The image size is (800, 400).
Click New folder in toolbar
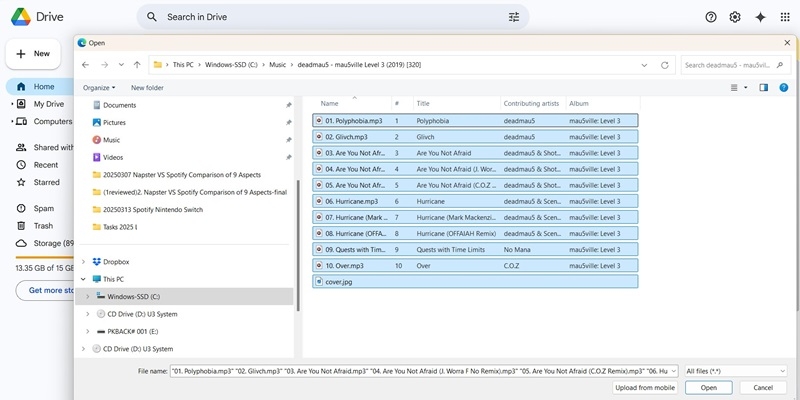(147, 88)
